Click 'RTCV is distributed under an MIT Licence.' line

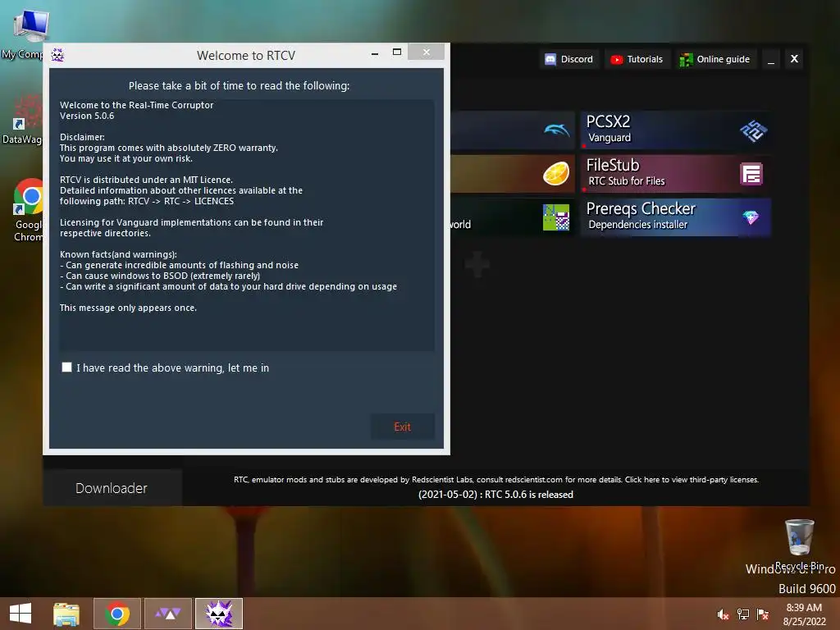[x=146, y=180]
